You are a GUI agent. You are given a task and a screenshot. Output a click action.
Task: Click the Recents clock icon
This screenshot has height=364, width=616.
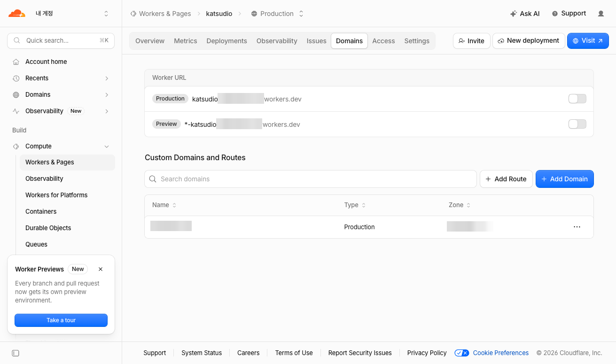pyautogui.click(x=16, y=78)
